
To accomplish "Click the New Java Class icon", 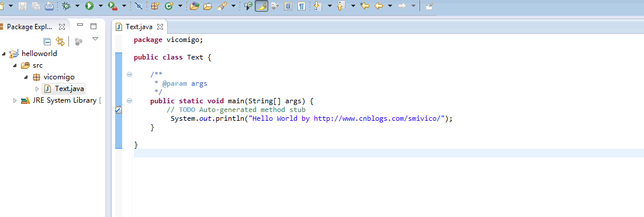I will 169,6.
